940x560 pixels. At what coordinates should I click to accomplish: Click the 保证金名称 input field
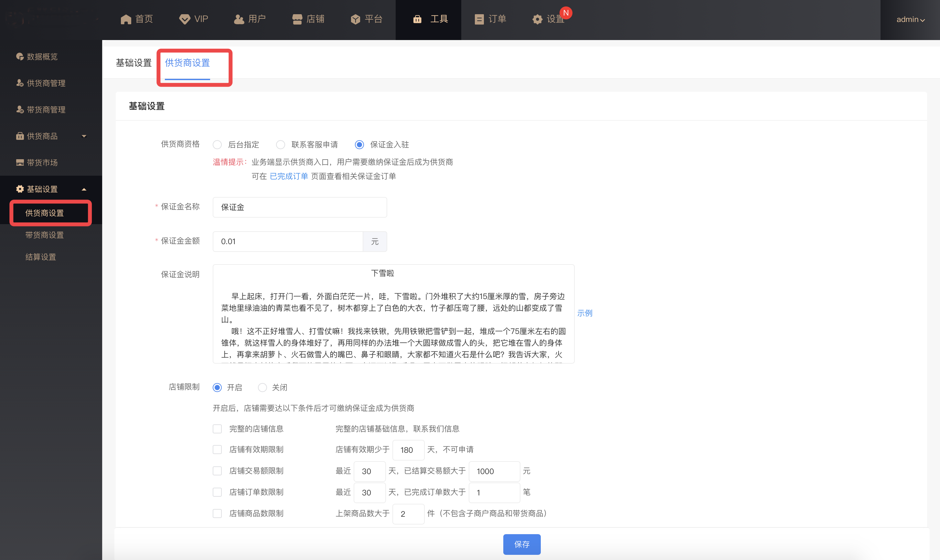[299, 207]
